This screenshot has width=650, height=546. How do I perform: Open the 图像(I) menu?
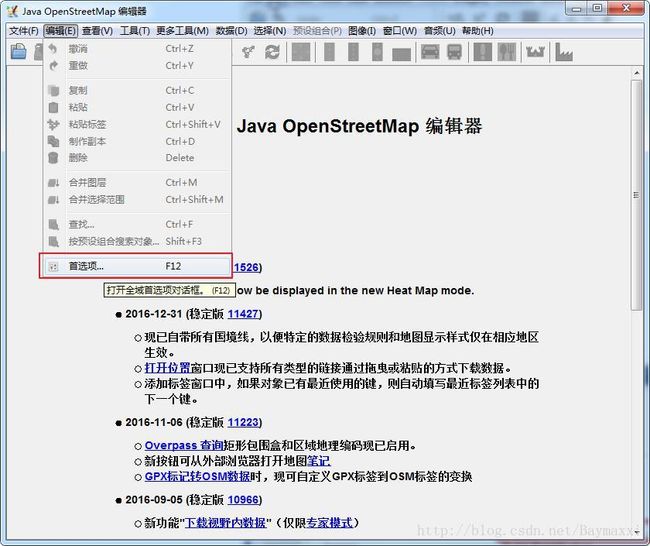(x=362, y=31)
